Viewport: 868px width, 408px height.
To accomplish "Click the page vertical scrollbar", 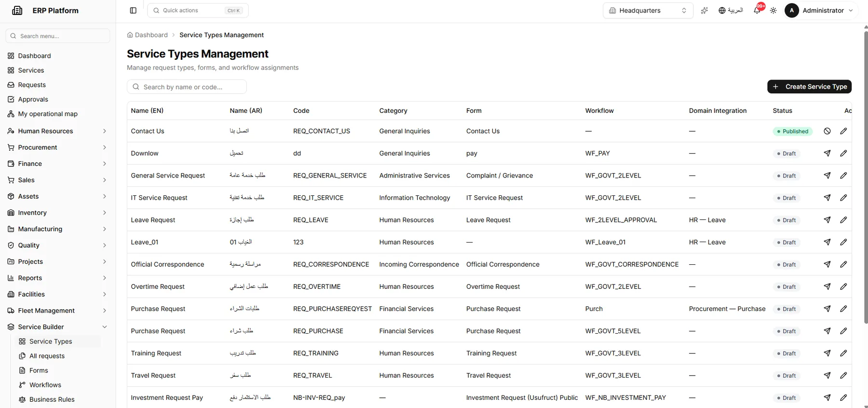I will pyautogui.click(x=866, y=177).
